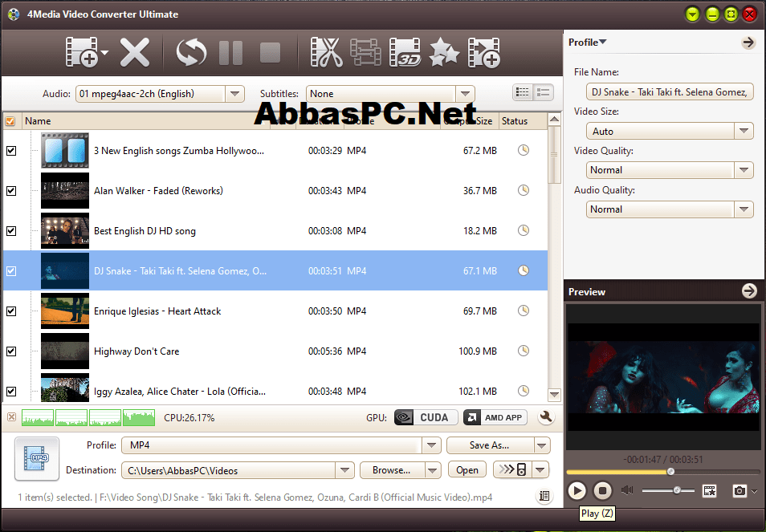Uncheck DJ Snake - Taki Taki checkbox
The height and width of the screenshot is (532, 766).
(x=11, y=271)
